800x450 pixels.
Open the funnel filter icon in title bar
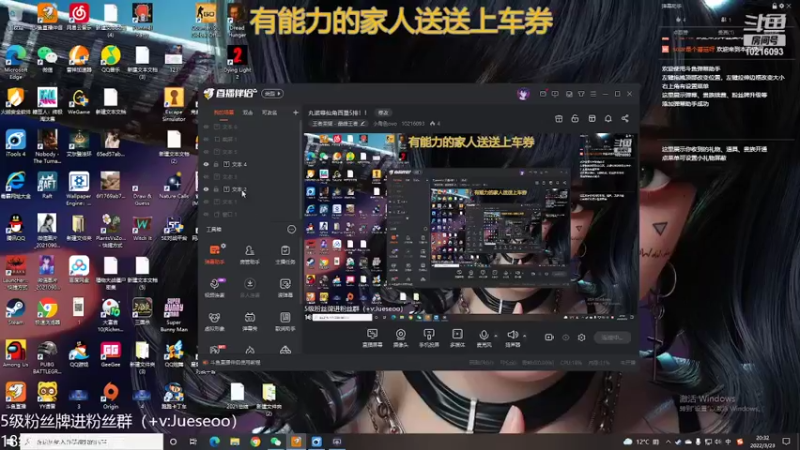click(581, 94)
